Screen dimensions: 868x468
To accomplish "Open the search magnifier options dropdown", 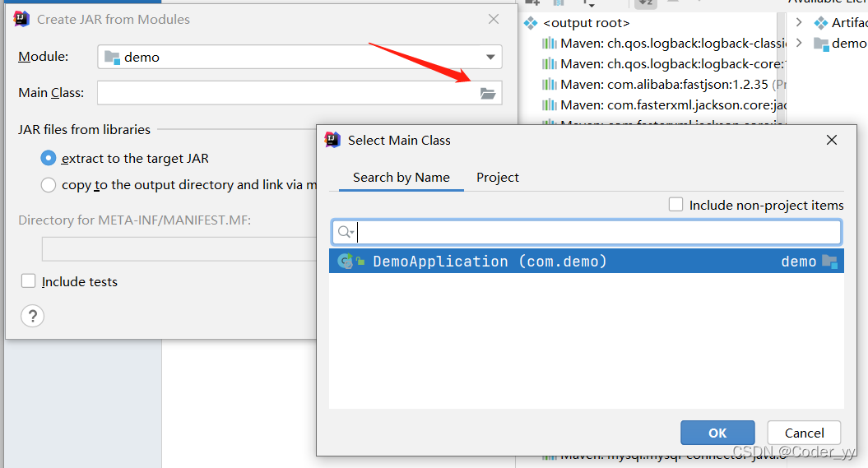I will click(x=346, y=232).
